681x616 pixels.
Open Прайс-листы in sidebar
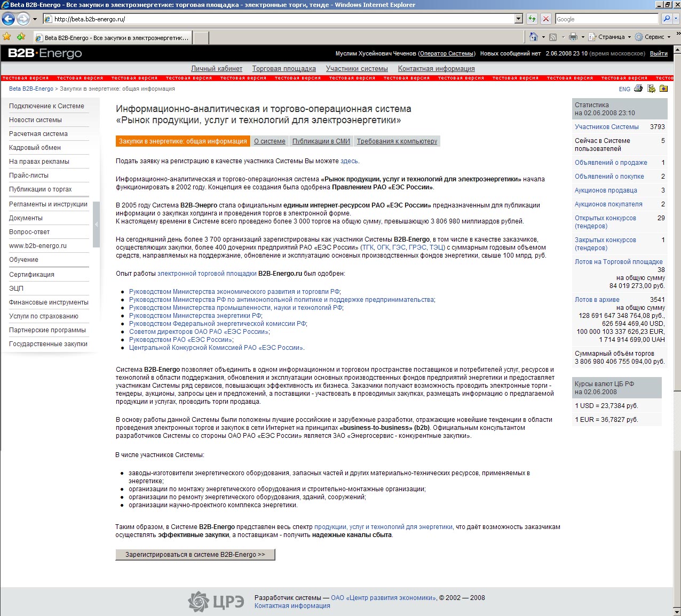coord(28,175)
